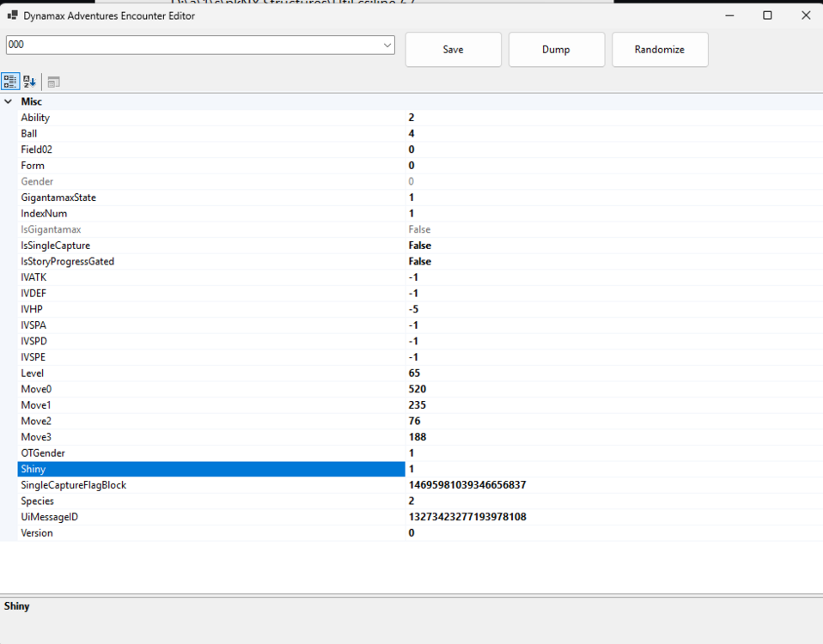Open the Property Pages icon
The width and height of the screenshot is (823, 644).
point(53,82)
